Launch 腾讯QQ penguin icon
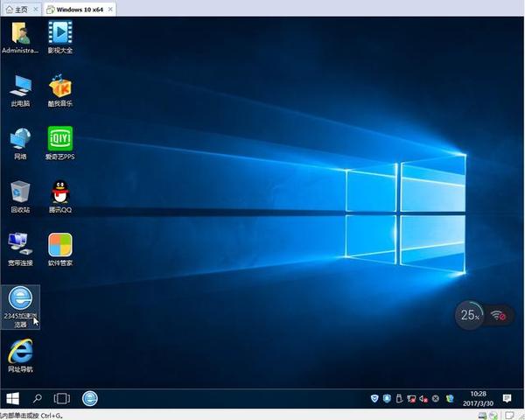The image size is (525, 420). (59, 194)
